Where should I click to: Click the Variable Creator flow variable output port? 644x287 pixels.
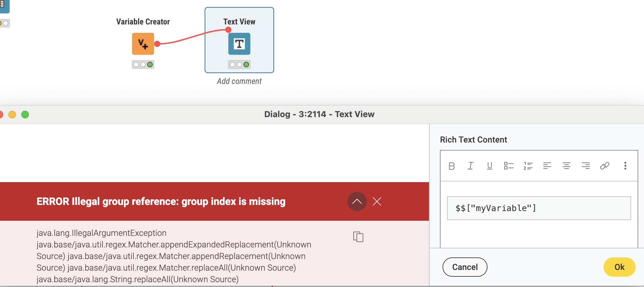pos(157,44)
